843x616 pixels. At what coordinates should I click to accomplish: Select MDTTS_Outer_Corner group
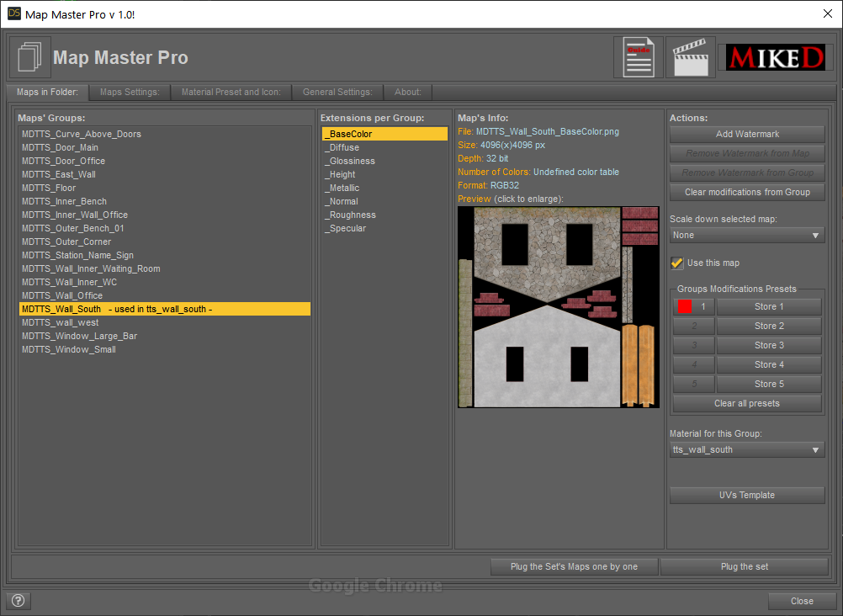click(165, 242)
